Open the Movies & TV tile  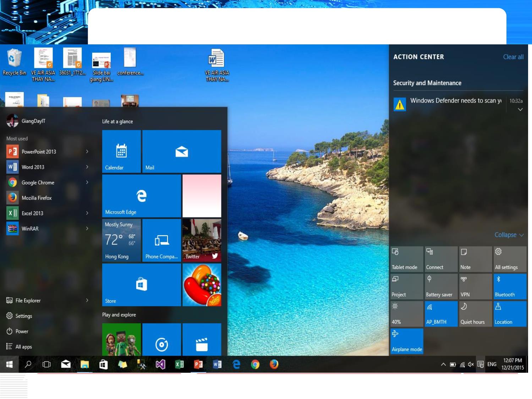202,339
